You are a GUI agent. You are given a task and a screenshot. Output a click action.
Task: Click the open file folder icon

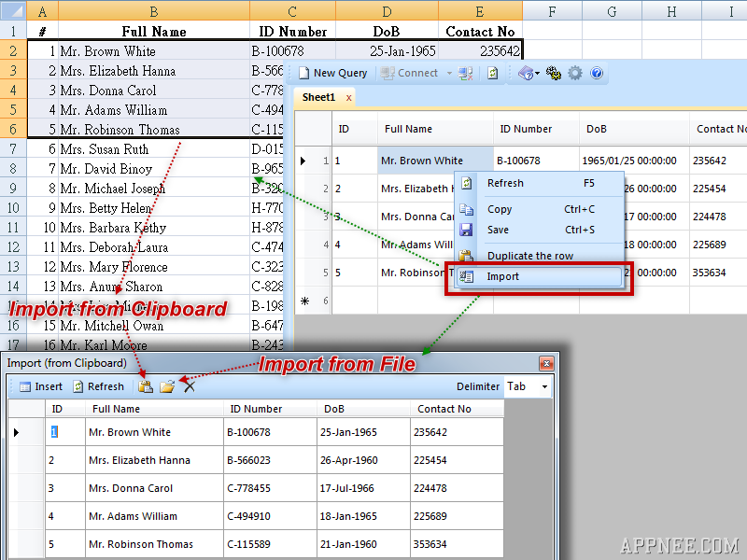[167, 386]
